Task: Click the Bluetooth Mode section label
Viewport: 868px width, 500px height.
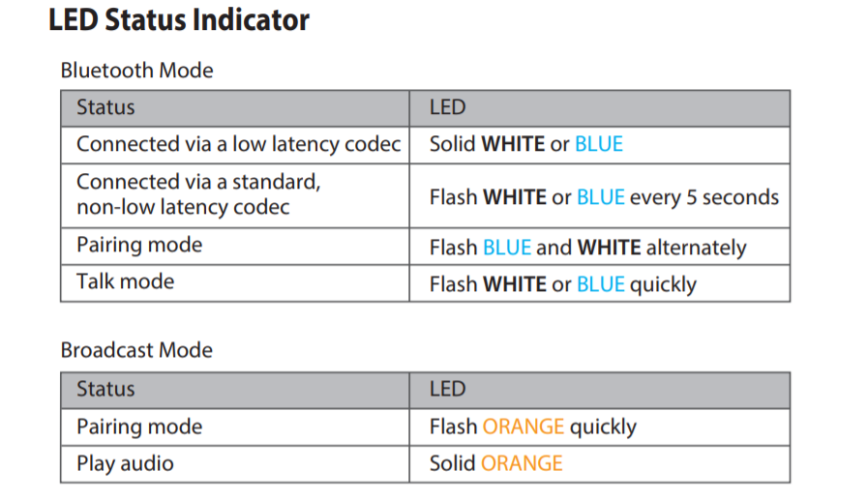Action: pos(136,71)
